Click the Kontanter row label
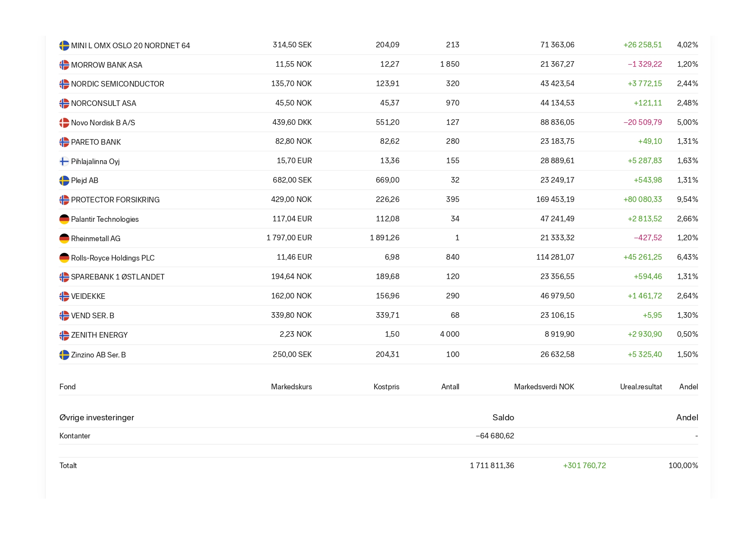756x534 pixels. pos(75,436)
